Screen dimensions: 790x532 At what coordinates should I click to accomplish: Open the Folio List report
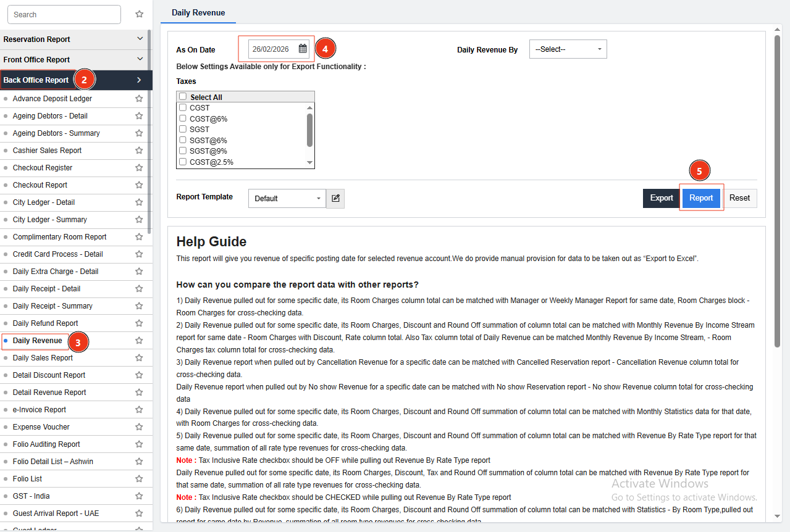coord(27,479)
